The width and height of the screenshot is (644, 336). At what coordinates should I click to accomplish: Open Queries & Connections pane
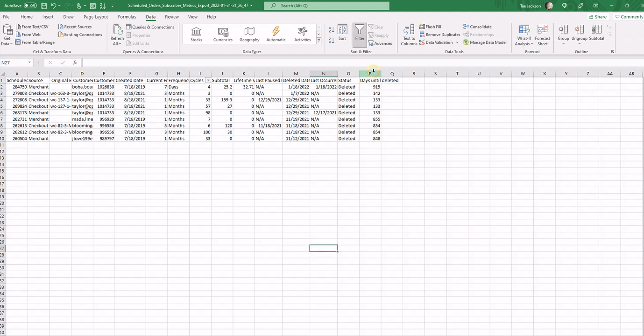point(150,27)
